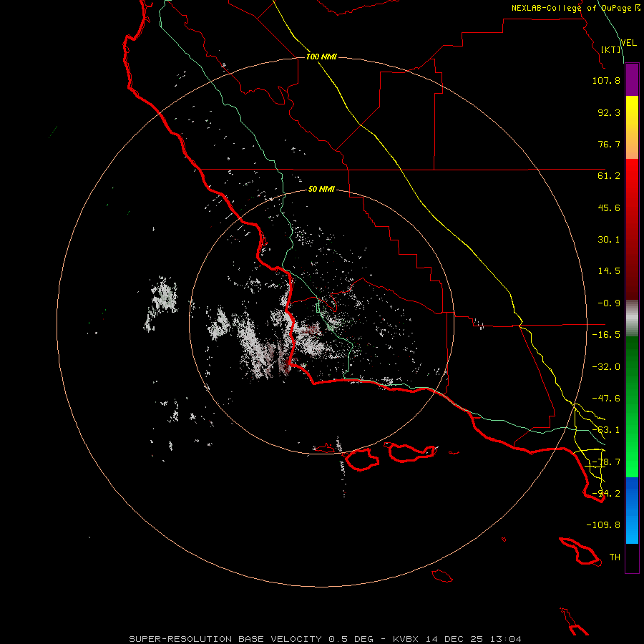Click the 45.6 velocity scale value
Screen dimensions: 644x644
(x=609, y=208)
